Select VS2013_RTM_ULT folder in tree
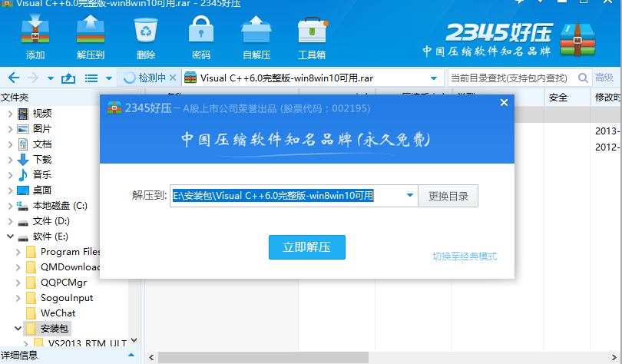This screenshot has height=364, width=622. tap(88, 343)
